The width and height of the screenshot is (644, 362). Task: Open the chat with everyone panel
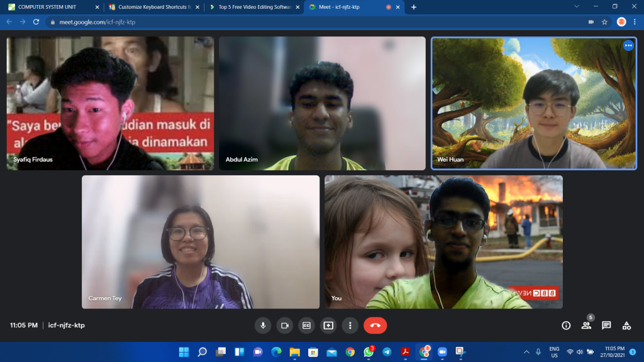click(x=606, y=326)
